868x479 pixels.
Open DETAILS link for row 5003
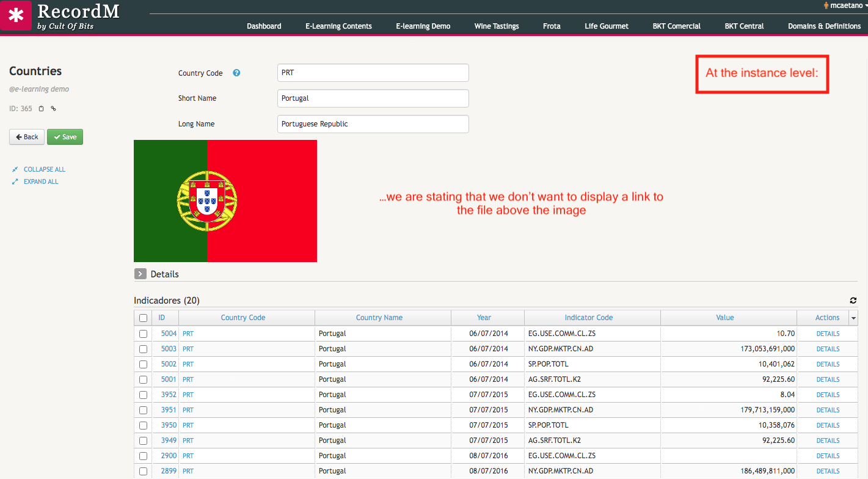click(x=828, y=349)
